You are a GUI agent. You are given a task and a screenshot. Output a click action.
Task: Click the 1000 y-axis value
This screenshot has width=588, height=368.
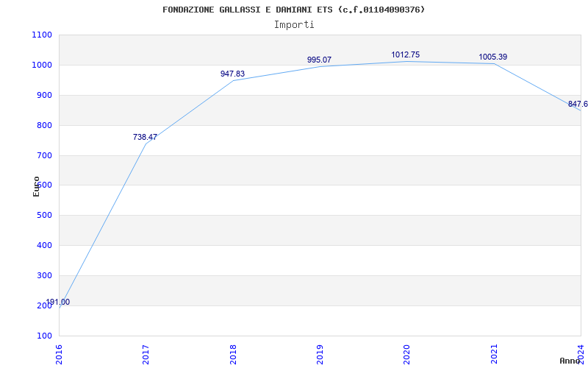(42, 65)
